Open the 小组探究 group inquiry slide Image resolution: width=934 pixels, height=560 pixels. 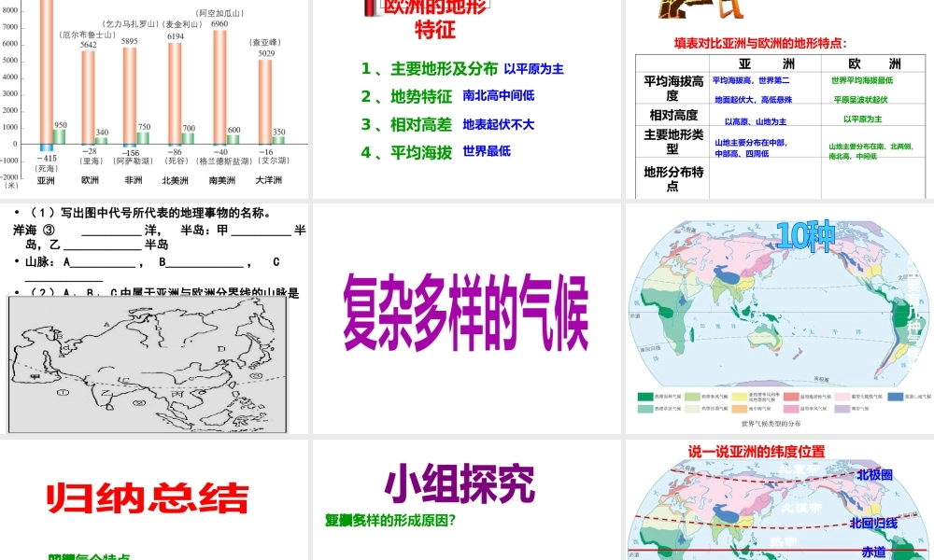466,500
